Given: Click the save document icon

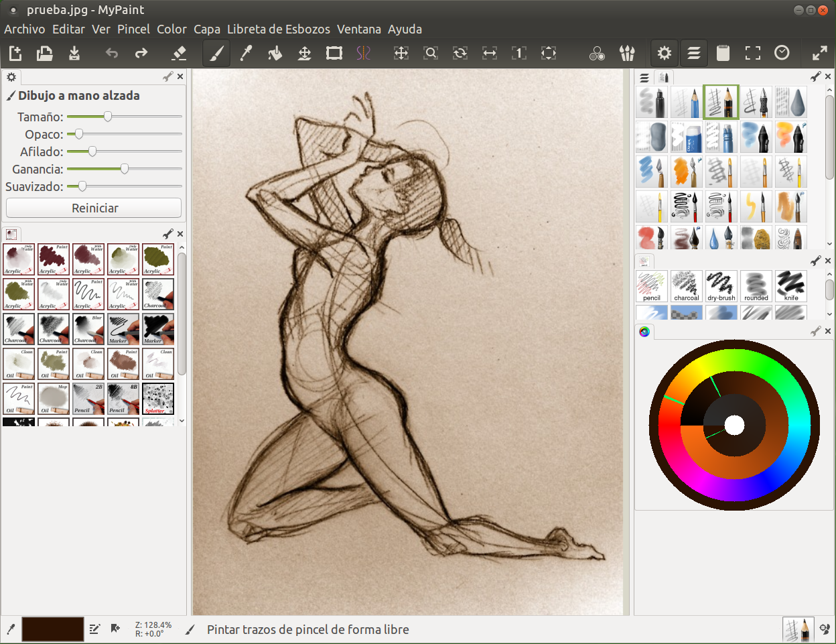Looking at the screenshot, I should click(x=74, y=54).
